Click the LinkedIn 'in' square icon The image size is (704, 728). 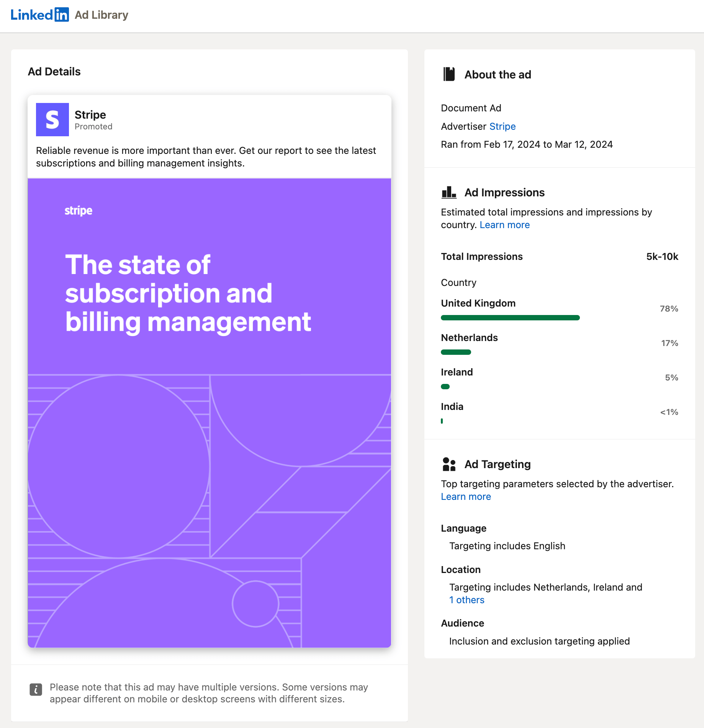click(x=61, y=15)
